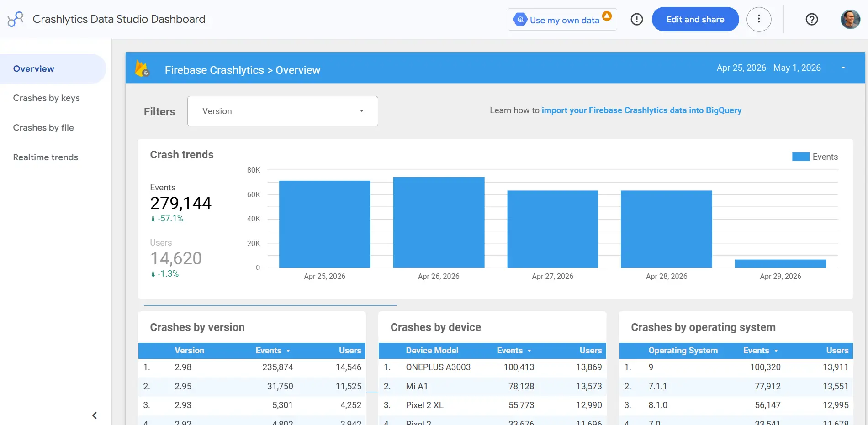Image resolution: width=868 pixels, height=425 pixels.
Task: Click the Firebase Crashlytics logo icon
Action: click(x=142, y=68)
